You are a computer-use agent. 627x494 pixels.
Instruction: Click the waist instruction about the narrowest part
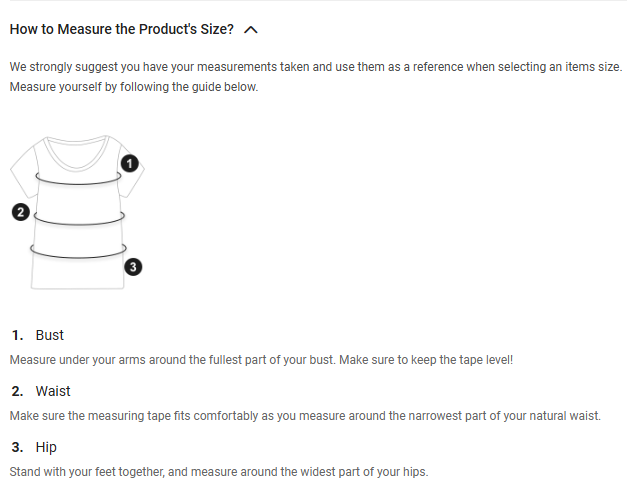305,414
